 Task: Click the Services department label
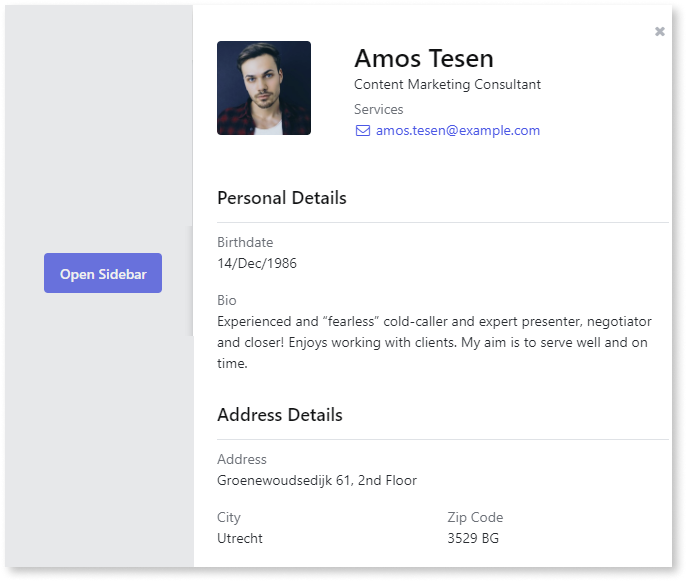pyautogui.click(x=379, y=109)
